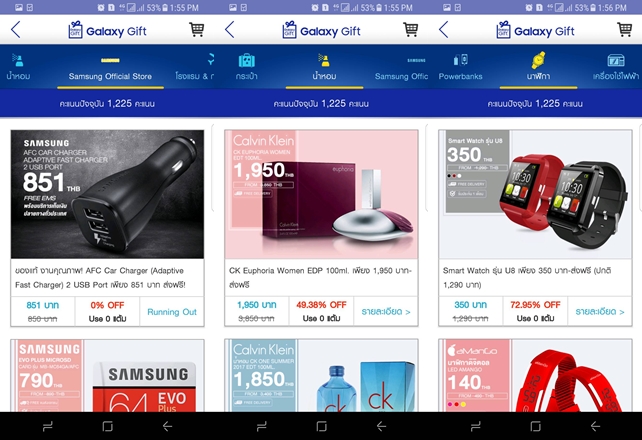Tap the Galaxy Gift logo on left screen

coord(108,30)
